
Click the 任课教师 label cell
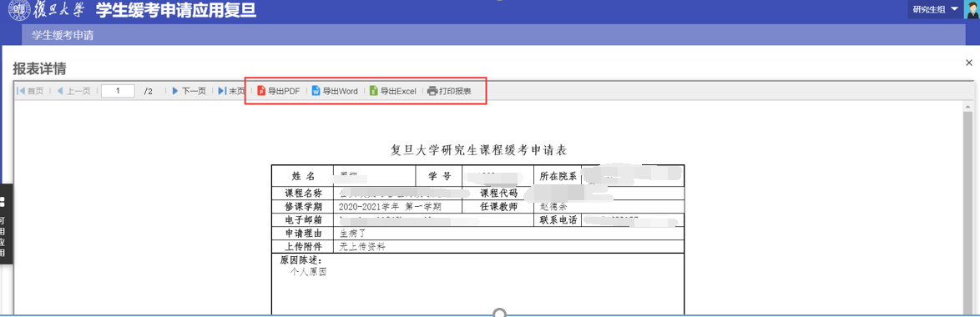pos(498,207)
